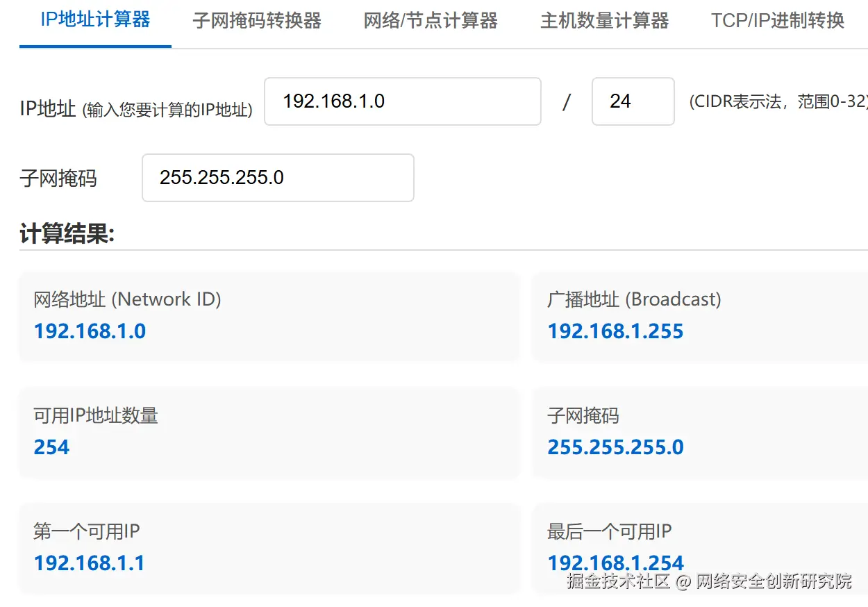Click the usable IP count 254
Viewport: 868px width, 607px height.
pyautogui.click(x=52, y=447)
